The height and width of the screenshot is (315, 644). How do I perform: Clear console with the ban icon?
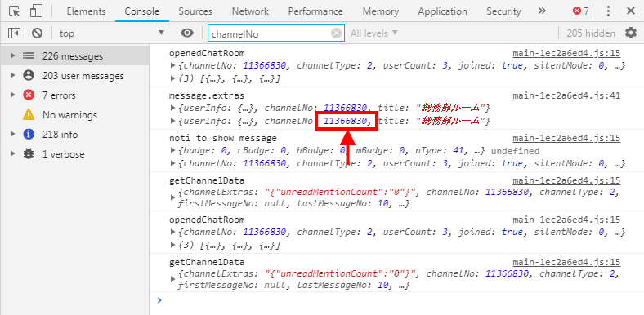tap(37, 33)
